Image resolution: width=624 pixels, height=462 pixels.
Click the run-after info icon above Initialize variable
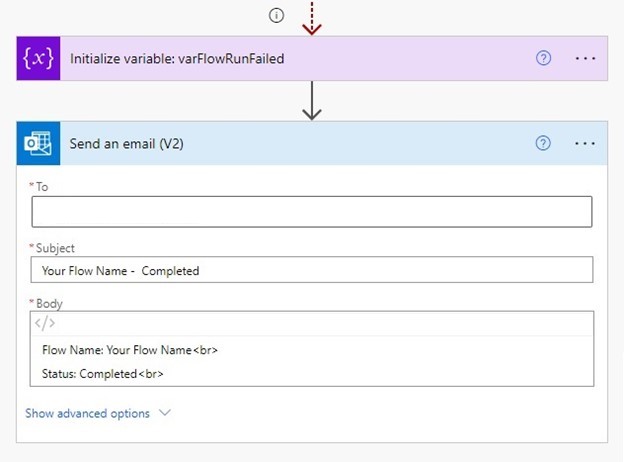[x=276, y=16]
